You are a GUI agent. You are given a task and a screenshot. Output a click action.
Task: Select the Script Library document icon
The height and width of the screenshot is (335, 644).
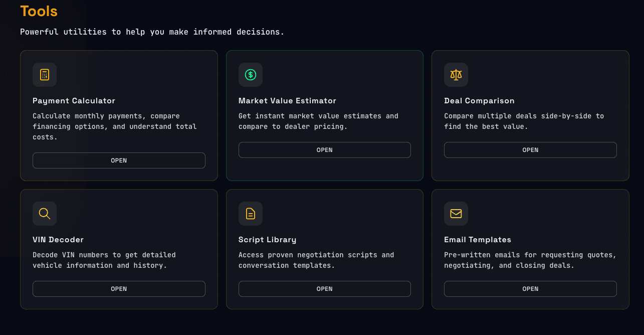250,213
